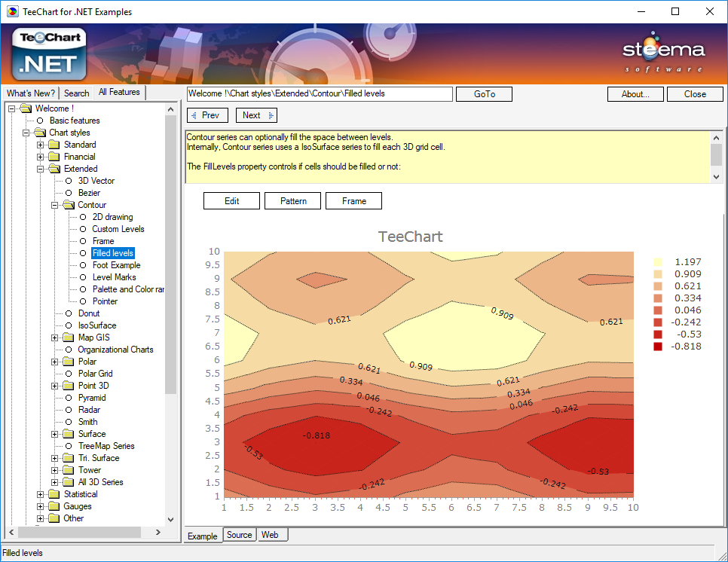This screenshot has height=562, width=728.
Task: Select the Foot Example tree item
Action: (116, 265)
